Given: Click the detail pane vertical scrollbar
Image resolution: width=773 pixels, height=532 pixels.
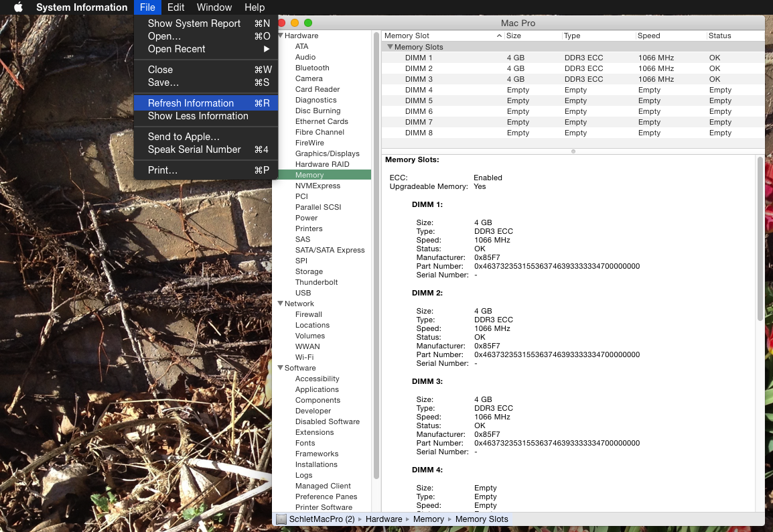Looking at the screenshot, I should tap(760, 238).
